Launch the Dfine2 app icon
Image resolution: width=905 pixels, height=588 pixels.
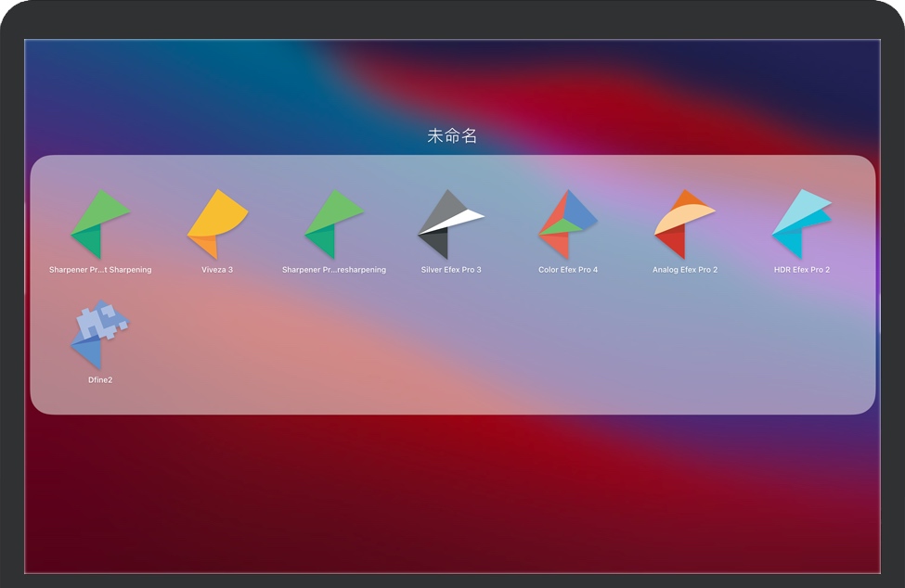point(100,335)
